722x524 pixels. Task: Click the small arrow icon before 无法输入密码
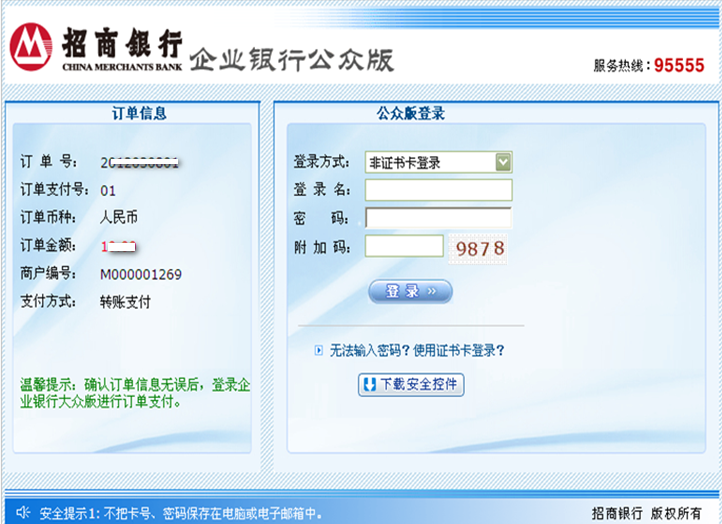(x=319, y=350)
